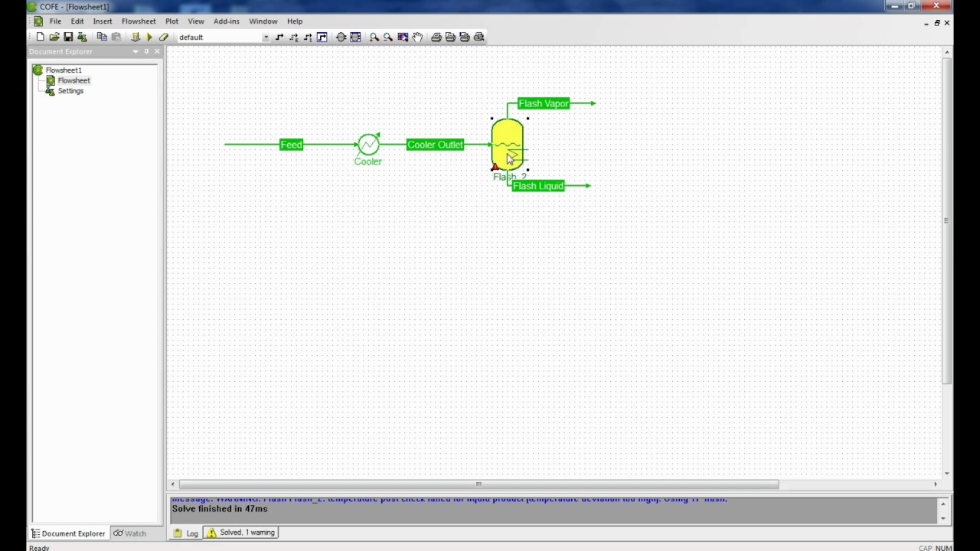
Task: Open the Plot menu
Action: point(171,21)
